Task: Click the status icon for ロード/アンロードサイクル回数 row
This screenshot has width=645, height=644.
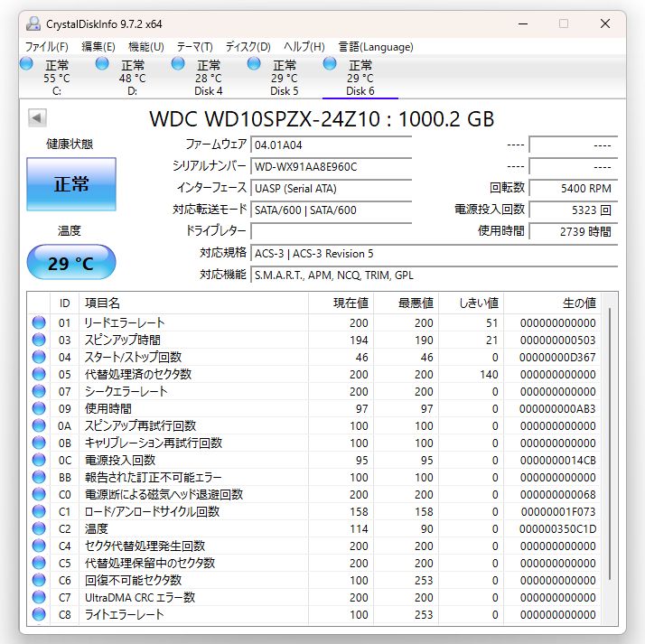Action: (39, 511)
